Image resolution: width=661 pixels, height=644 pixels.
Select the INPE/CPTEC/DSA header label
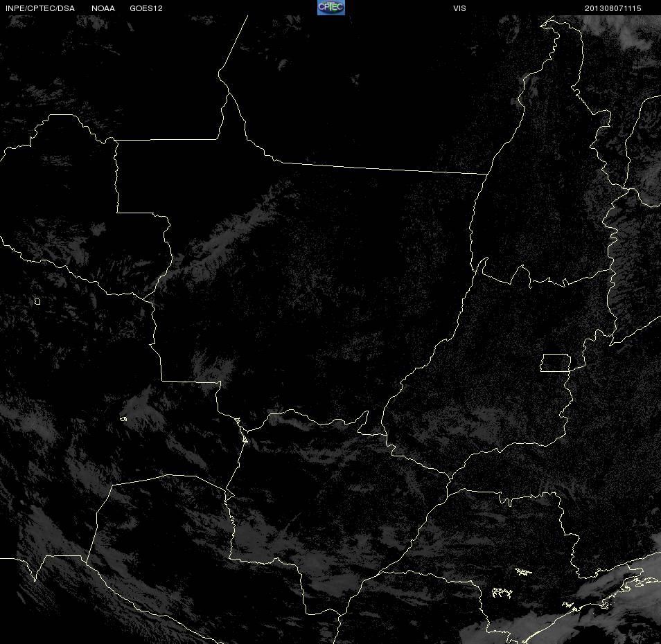(x=40, y=8)
